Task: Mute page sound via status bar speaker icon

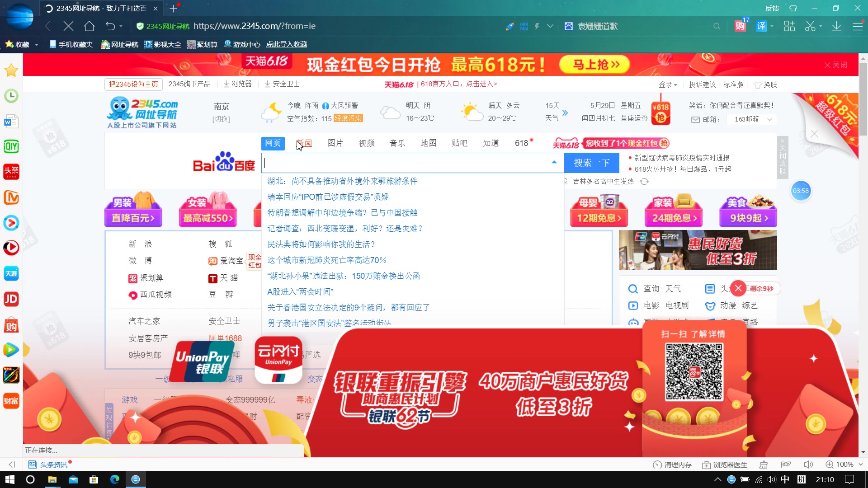Action: pyautogui.click(x=809, y=465)
